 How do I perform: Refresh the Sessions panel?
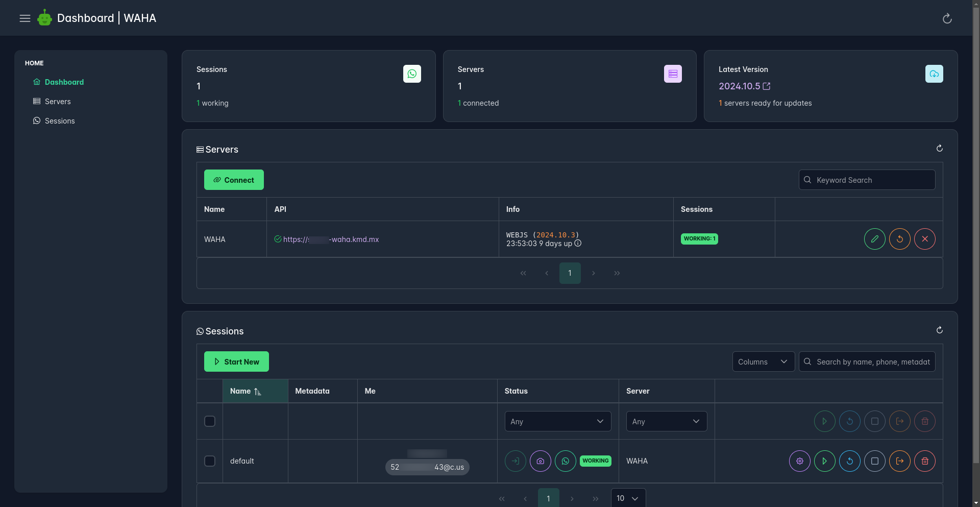coord(939,330)
